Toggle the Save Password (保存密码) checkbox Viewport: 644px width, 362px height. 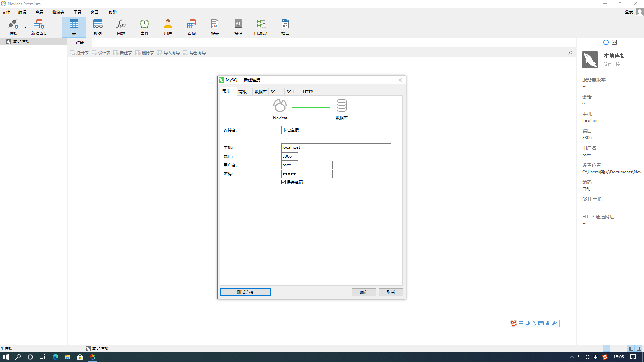(284, 182)
